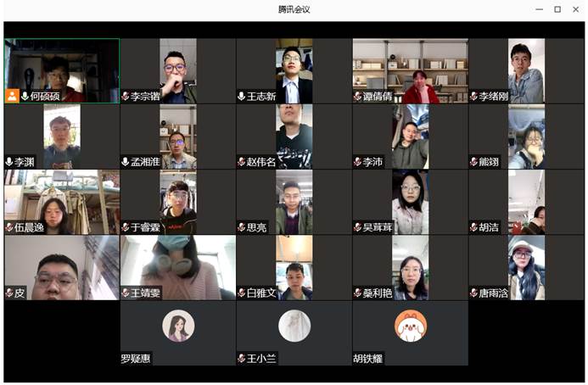
Task: Click the name label 吴茸茸
Action: pos(378,227)
